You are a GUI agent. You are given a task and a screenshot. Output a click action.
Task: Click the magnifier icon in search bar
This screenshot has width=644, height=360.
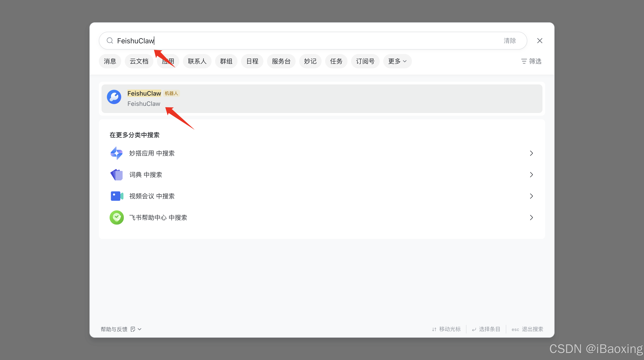click(x=110, y=41)
